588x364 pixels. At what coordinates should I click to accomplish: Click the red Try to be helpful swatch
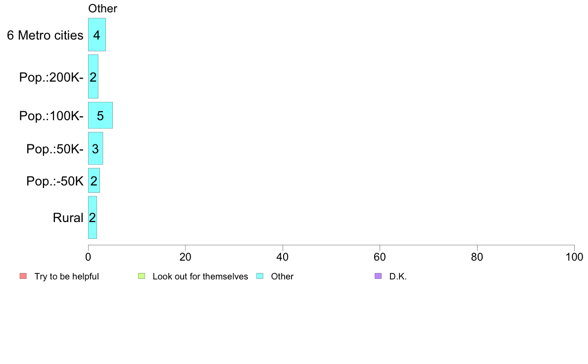coord(23,276)
